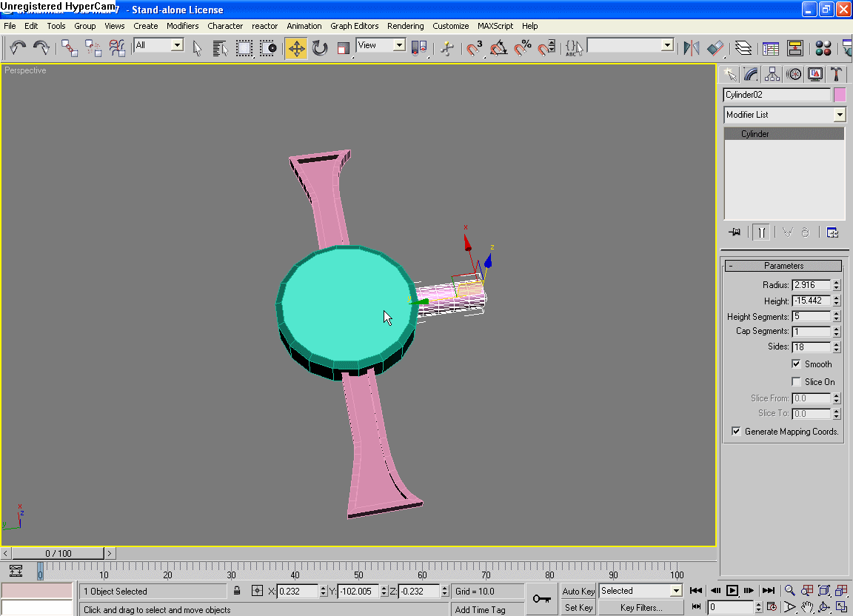The height and width of the screenshot is (616, 853).
Task: Open the Modifiers menu
Action: tap(182, 26)
